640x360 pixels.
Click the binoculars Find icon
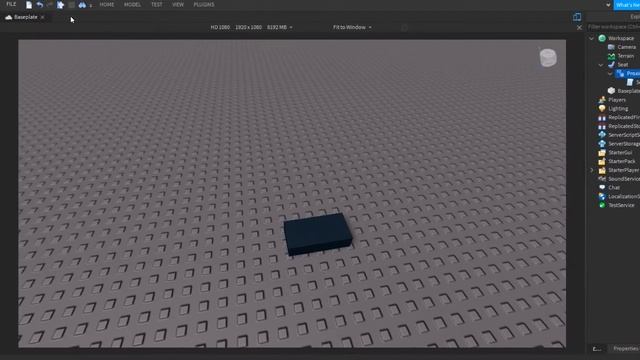tap(82, 5)
